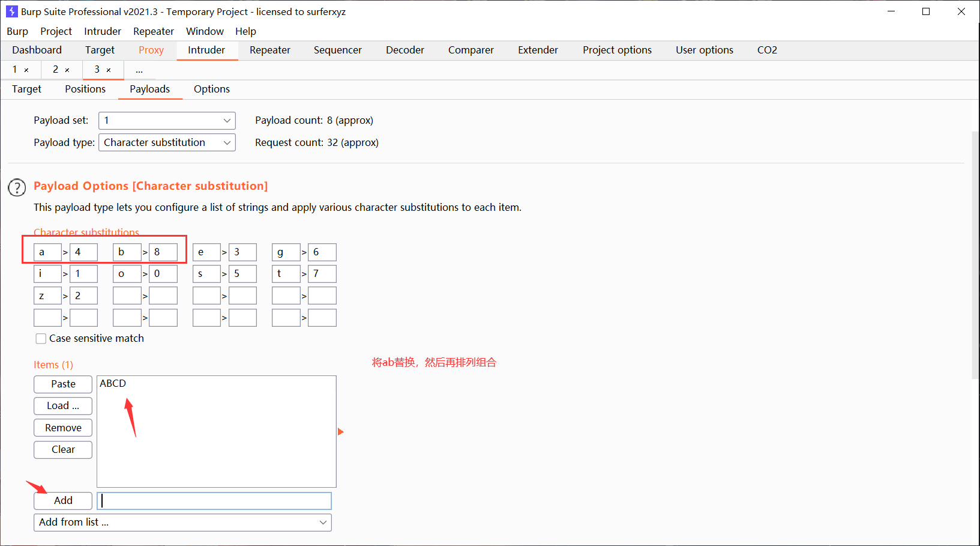Open the Intruder menu
This screenshot has width=980, height=546.
(x=103, y=31)
